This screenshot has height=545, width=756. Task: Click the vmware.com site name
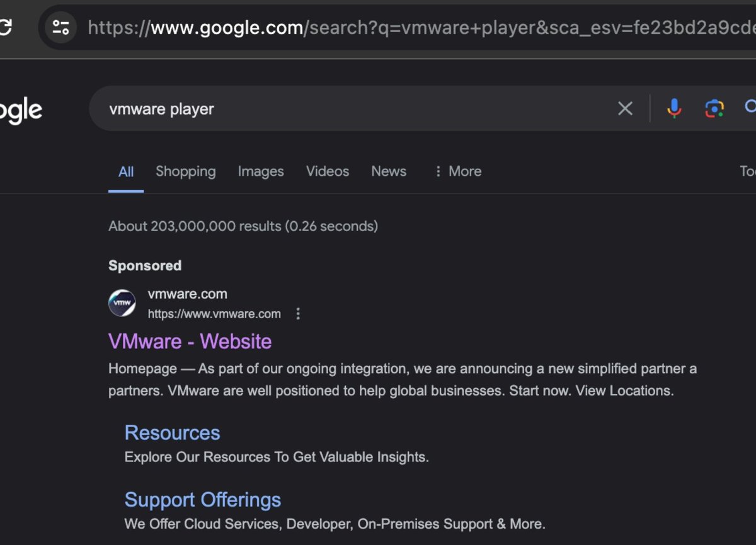pyautogui.click(x=188, y=294)
